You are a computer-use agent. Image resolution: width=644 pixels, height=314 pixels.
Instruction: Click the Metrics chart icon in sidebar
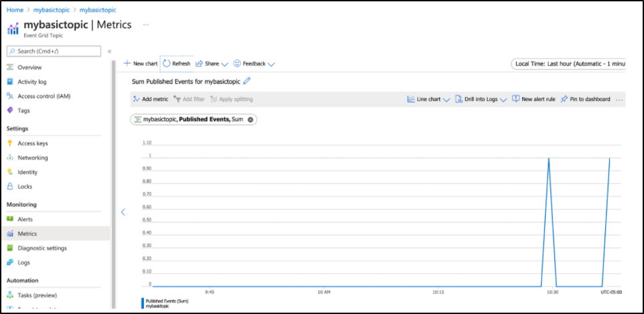tap(10, 234)
